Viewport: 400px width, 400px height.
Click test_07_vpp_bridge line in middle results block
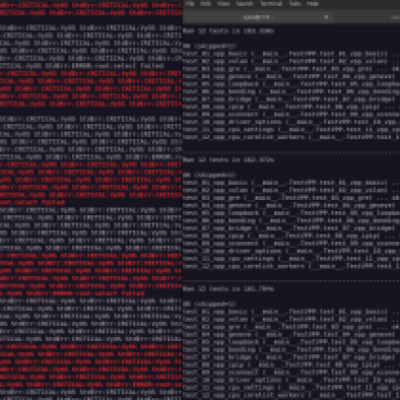291,228
